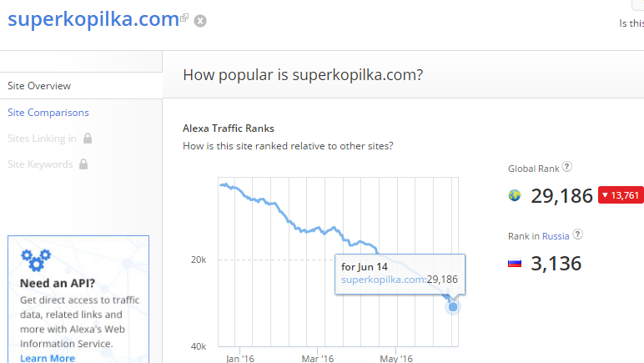This screenshot has height=363, width=644.
Task: Open Site Comparisons in sidebar
Action: tap(48, 113)
